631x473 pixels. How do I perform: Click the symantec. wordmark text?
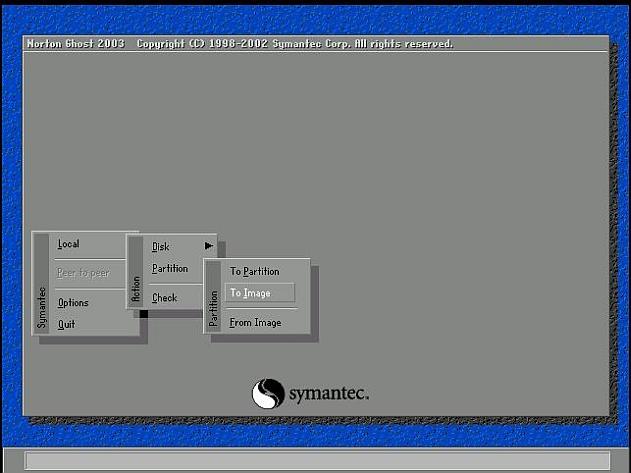coord(329,393)
